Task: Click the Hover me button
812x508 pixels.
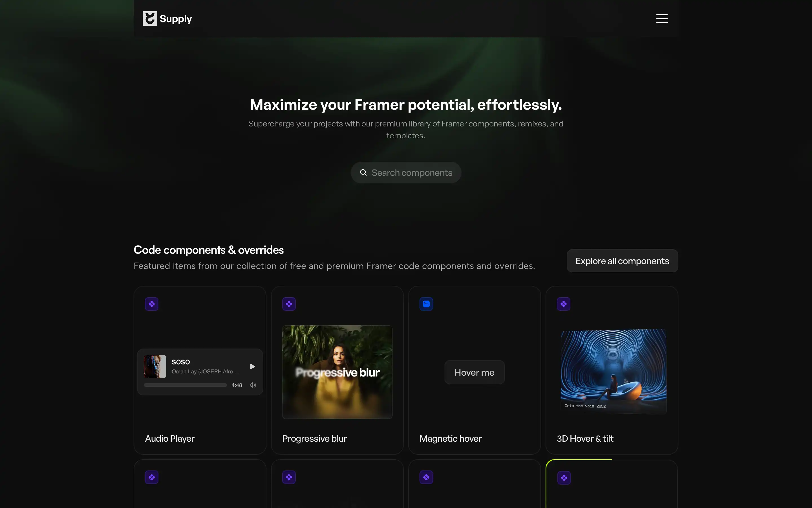Action: [x=475, y=372]
